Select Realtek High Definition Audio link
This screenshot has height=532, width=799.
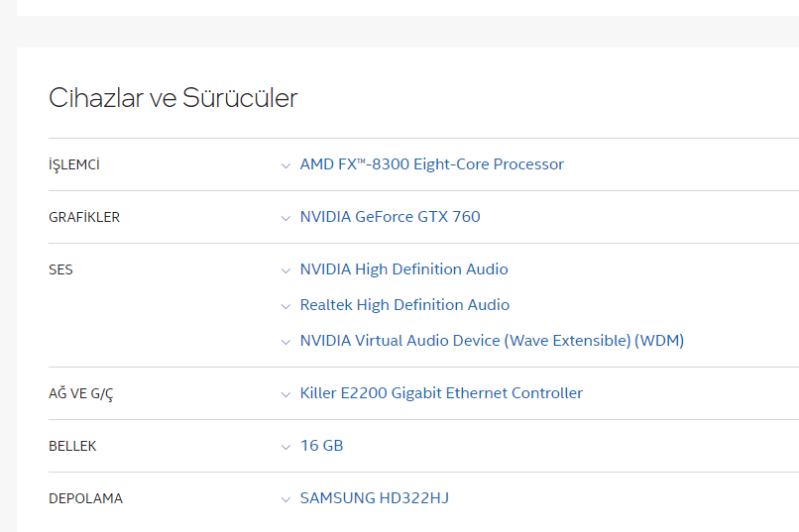404,305
